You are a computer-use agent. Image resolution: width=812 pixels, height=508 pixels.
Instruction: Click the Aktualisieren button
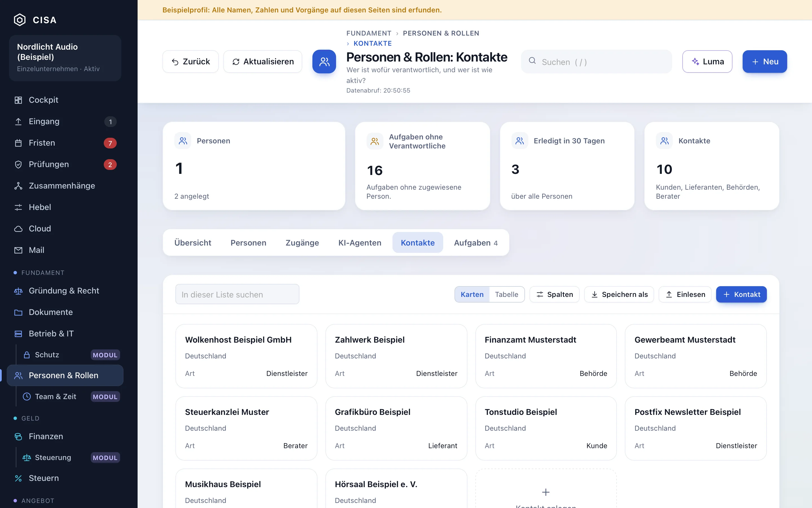point(263,62)
